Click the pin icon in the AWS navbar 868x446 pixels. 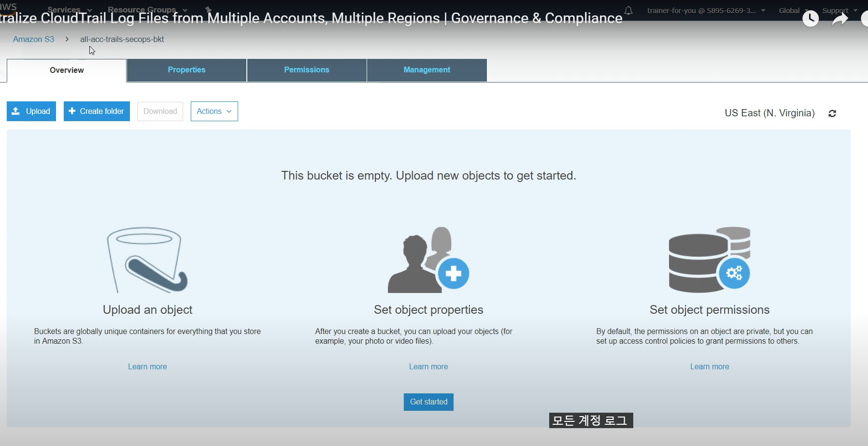(208, 10)
